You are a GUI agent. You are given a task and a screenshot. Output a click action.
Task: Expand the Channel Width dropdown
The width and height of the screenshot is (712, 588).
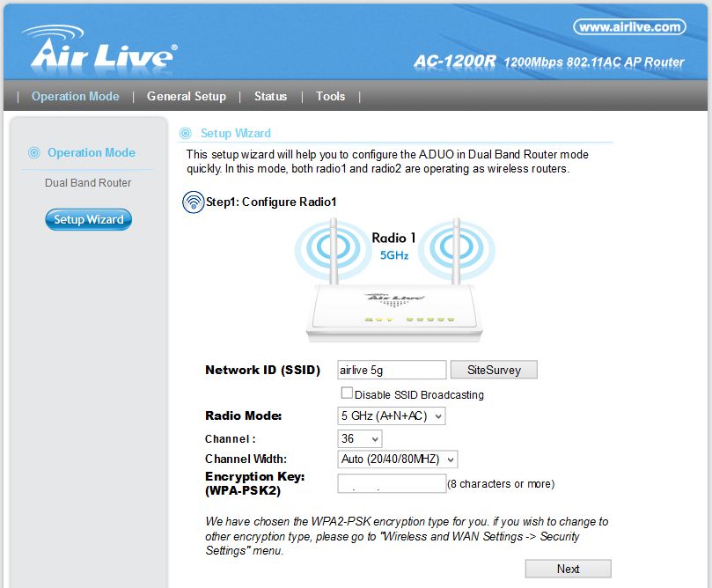(x=397, y=459)
